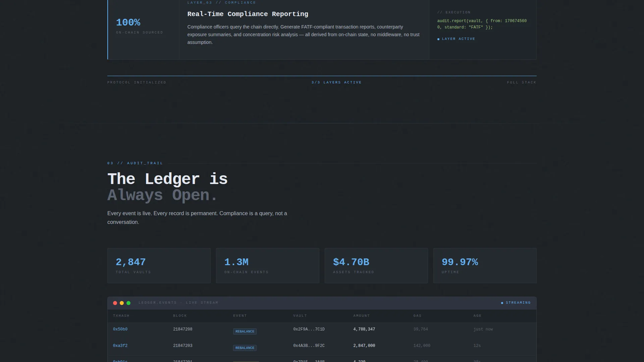Screen dimensions: 644x362
Task: Click 'The Ledger is Always Open.' heading
Action: (x=167, y=187)
